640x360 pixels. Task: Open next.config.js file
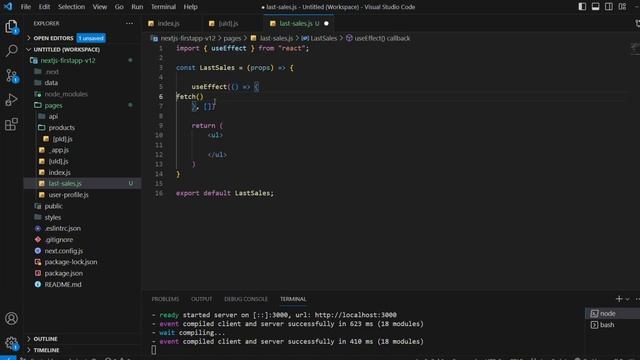(x=63, y=251)
